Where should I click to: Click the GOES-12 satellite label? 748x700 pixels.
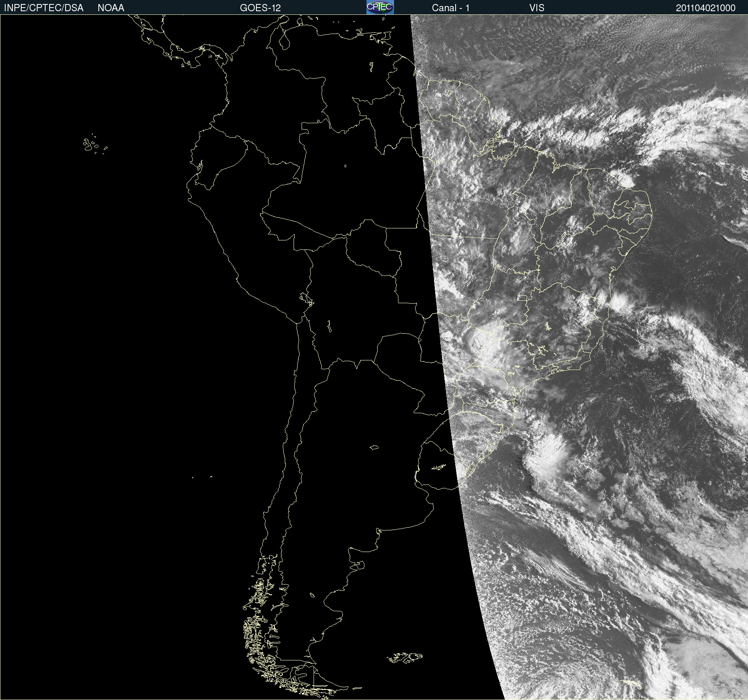(260, 8)
